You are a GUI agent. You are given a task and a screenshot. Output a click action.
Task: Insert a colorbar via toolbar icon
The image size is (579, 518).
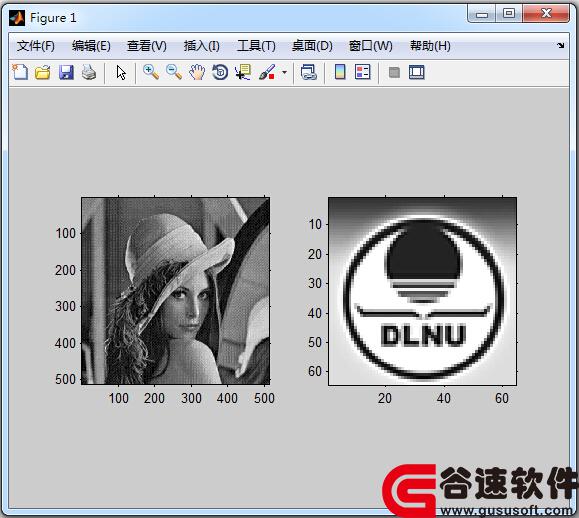tap(340, 72)
